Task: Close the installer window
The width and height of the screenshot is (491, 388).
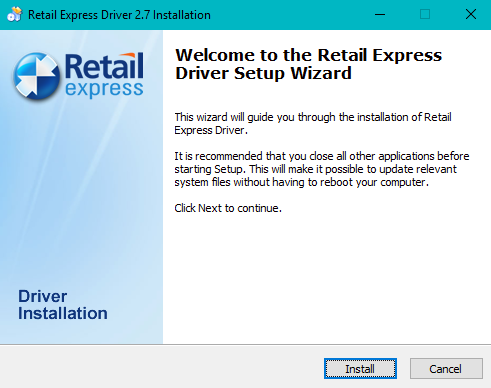Action: coord(471,15)
